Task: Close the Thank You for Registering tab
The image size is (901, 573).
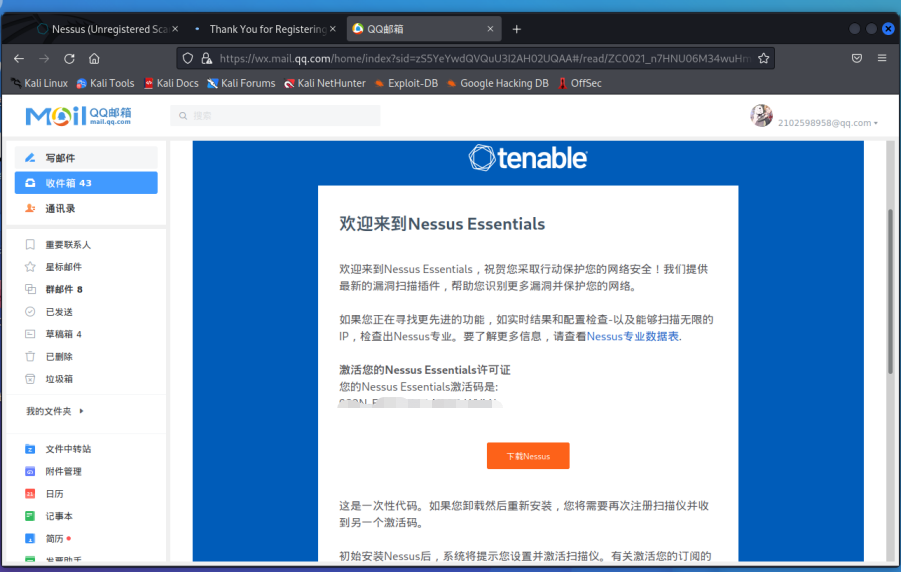Action: click(333, 29)
